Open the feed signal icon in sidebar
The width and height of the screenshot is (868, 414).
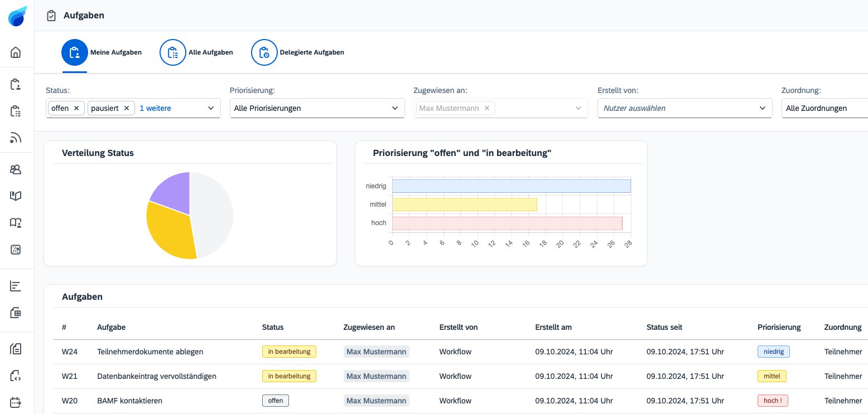tap(16, 138)
